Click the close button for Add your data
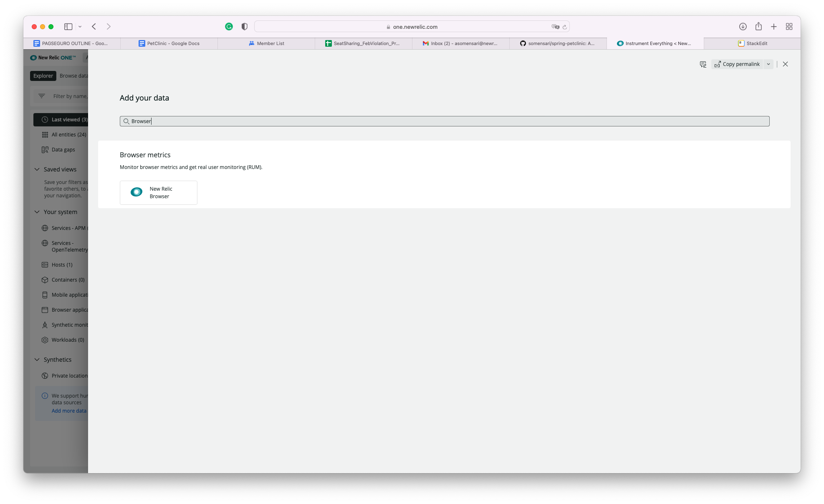 [785, 64]
